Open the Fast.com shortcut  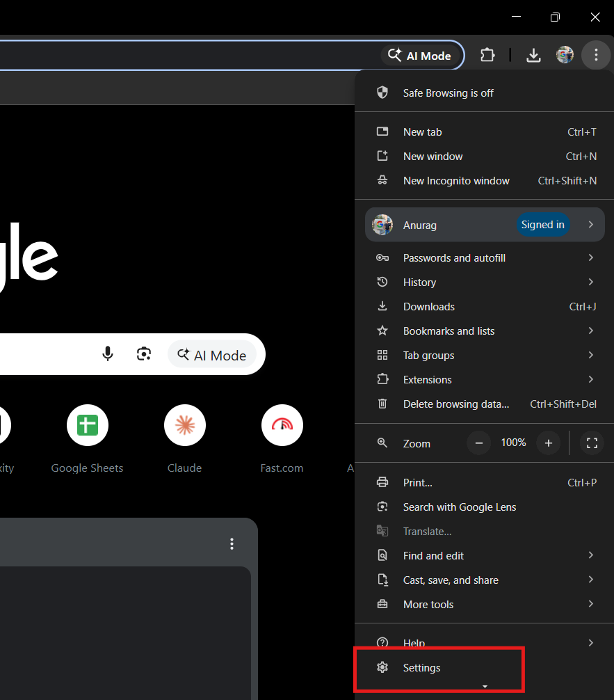pos(282,425)
